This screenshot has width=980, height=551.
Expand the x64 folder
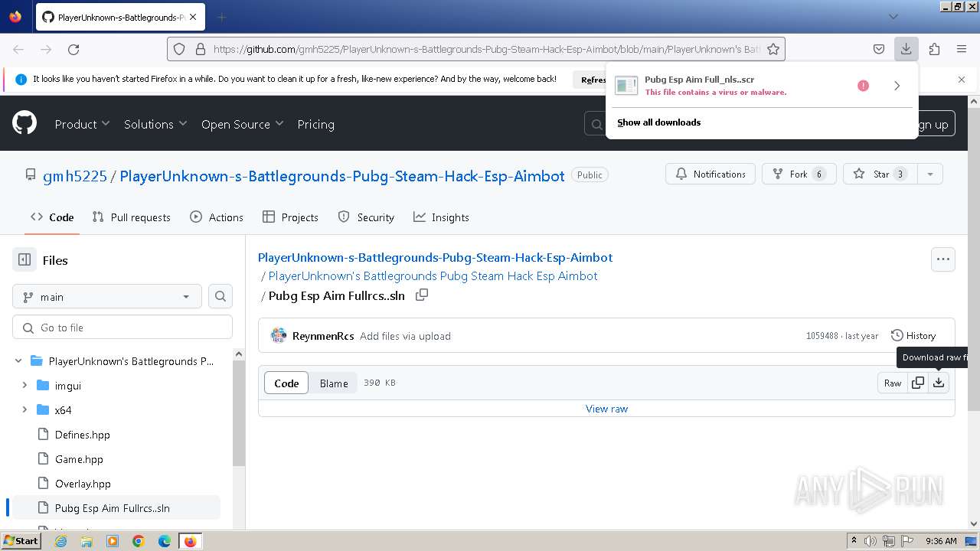(24, 410)
